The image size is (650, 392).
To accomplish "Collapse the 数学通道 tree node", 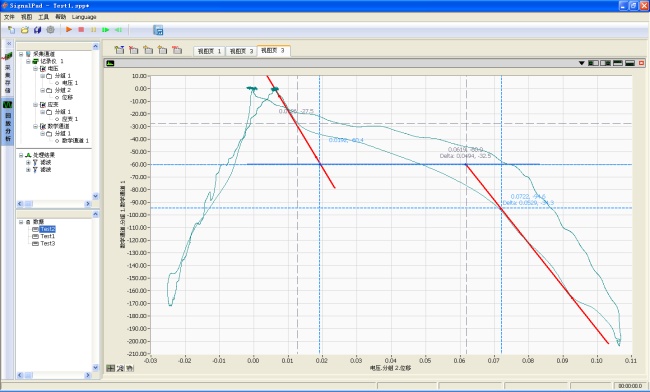I will pyautogui.click(x=35, y=126).
